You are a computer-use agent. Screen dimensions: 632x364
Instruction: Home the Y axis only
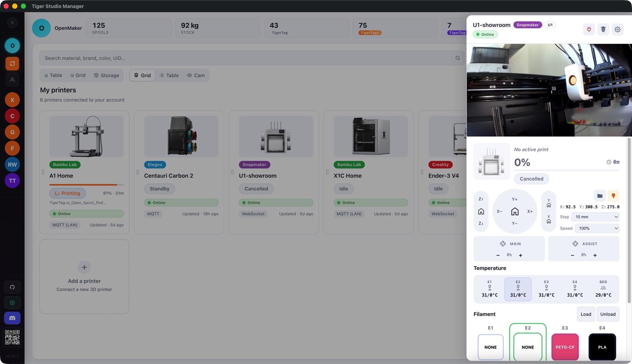549,203
